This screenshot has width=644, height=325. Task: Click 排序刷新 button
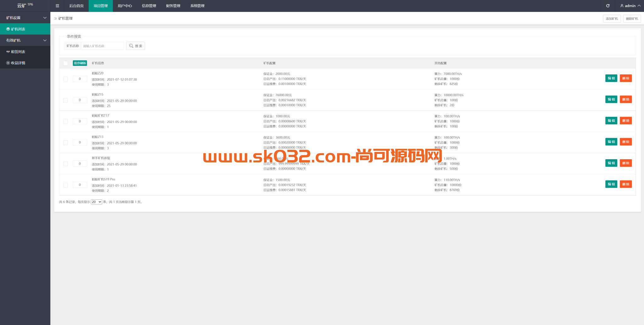[80, 63]
